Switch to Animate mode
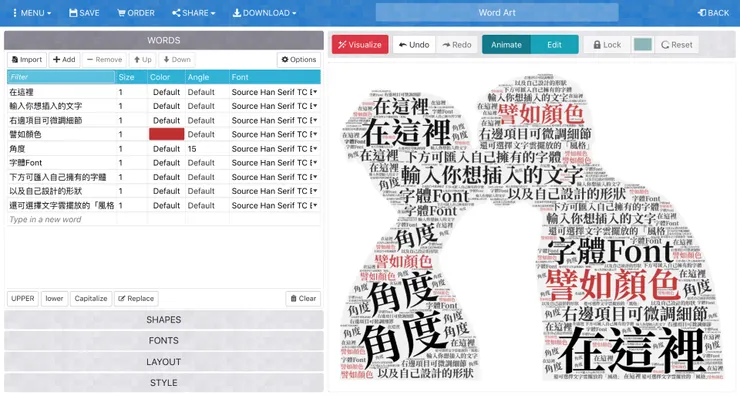 tap(506, 44)
